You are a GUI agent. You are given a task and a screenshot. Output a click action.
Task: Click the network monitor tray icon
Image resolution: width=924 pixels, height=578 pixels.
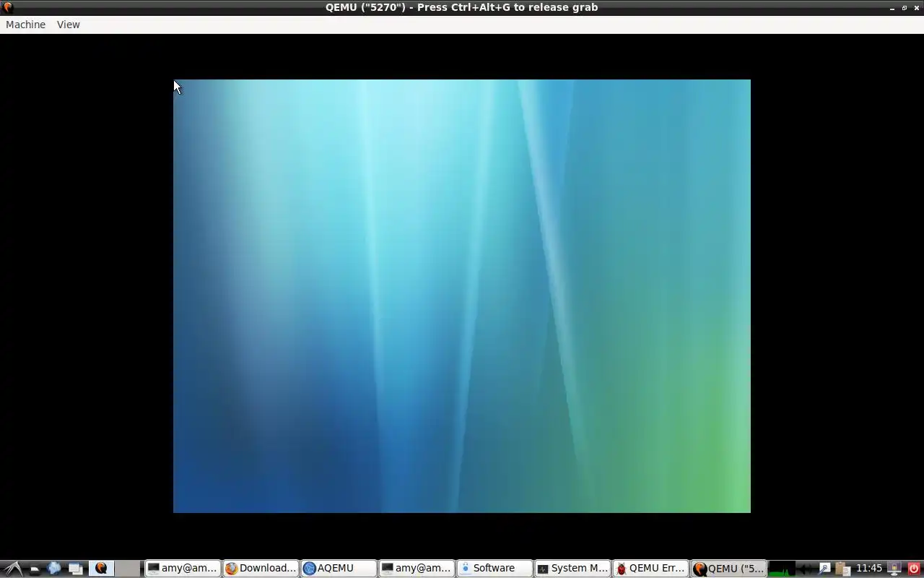click(x=894, y=569)
